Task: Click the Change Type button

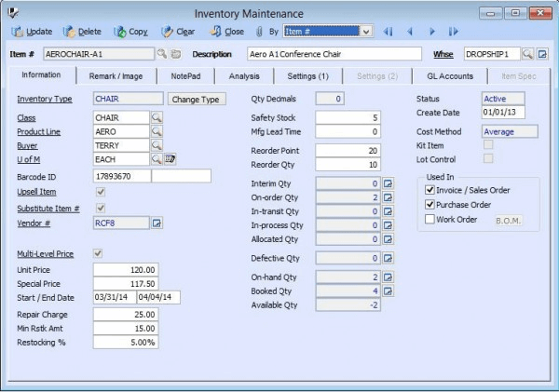Action: tap(197, 99)
